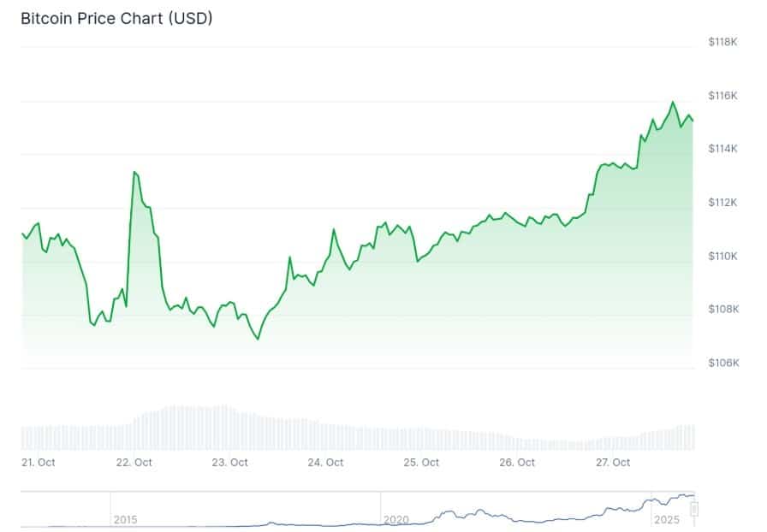Screen dimensions: 767x532
Task: Select the 27. Oct date label
Action: [613, 462]
